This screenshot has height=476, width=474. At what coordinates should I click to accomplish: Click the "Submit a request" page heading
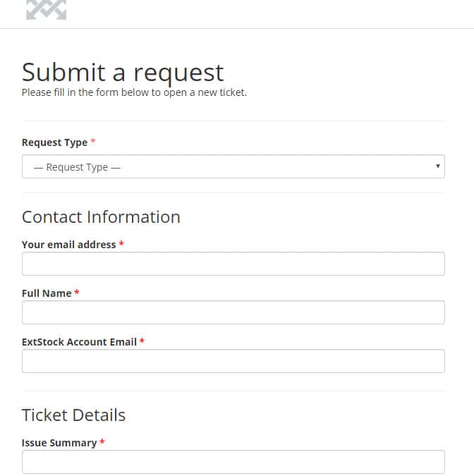click(123, 72)
